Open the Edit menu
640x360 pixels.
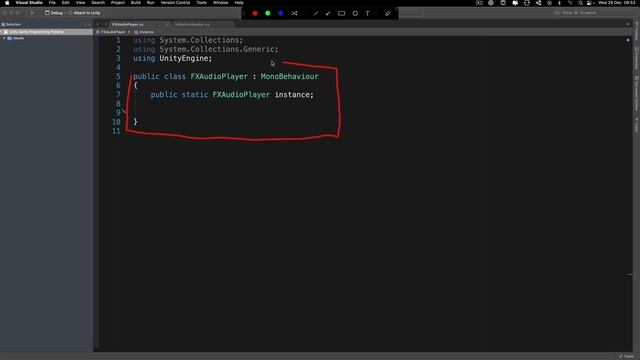tap(65, 2)
